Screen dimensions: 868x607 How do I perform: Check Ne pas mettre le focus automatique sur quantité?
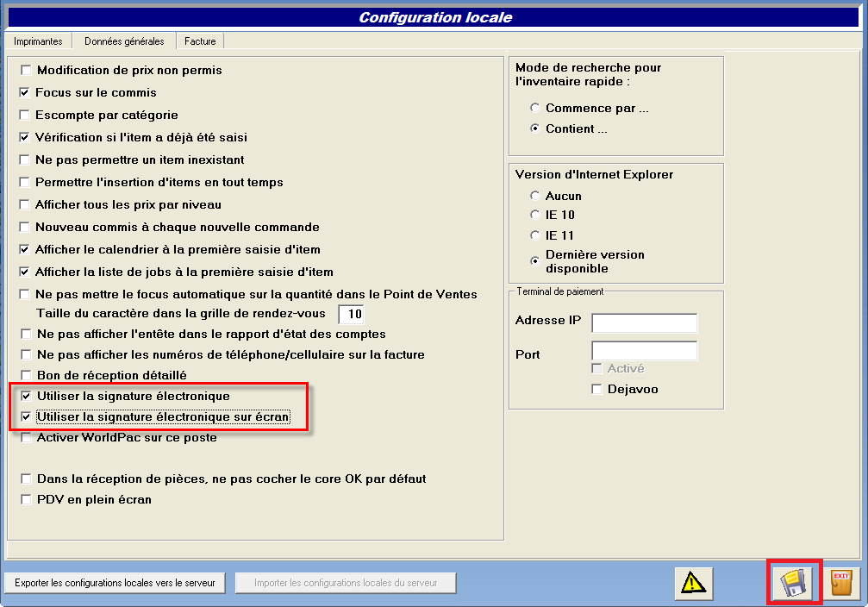pyautogui.click(x=24, y=294)
